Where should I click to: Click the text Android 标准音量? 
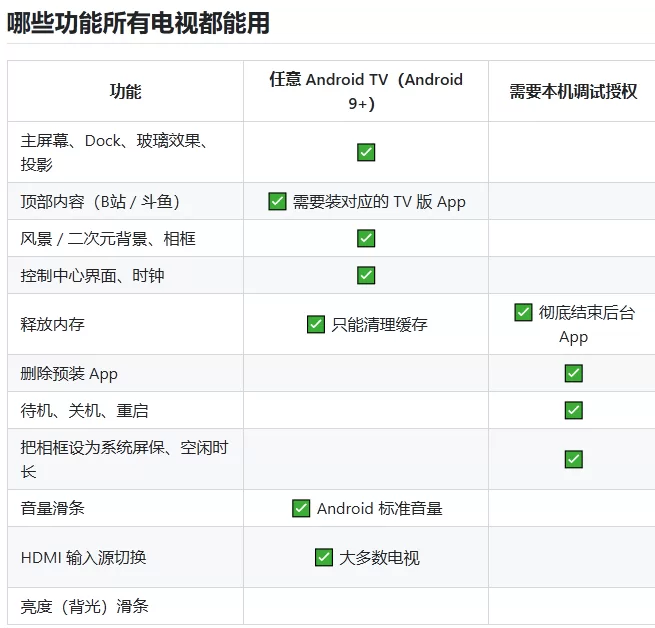(x=380, y=509)
